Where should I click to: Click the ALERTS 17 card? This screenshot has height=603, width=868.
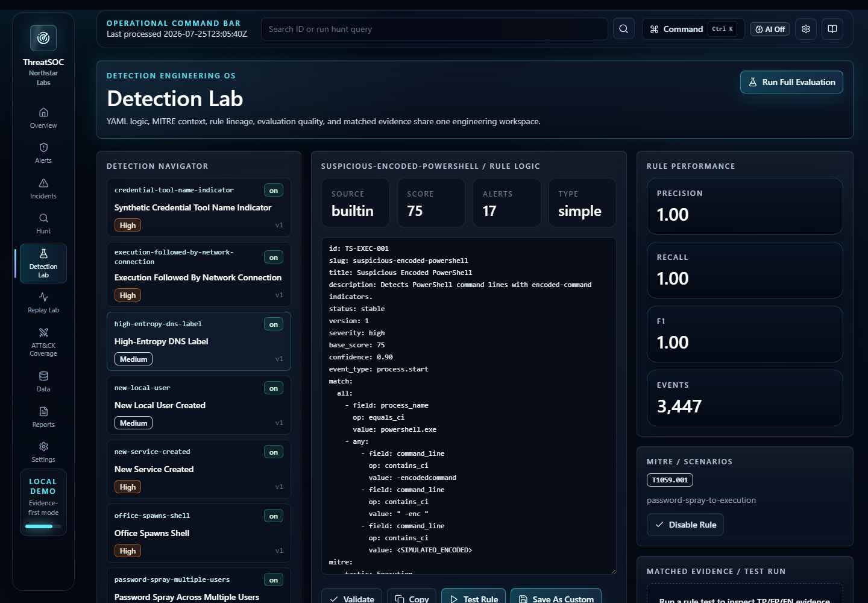click(507, 203)
